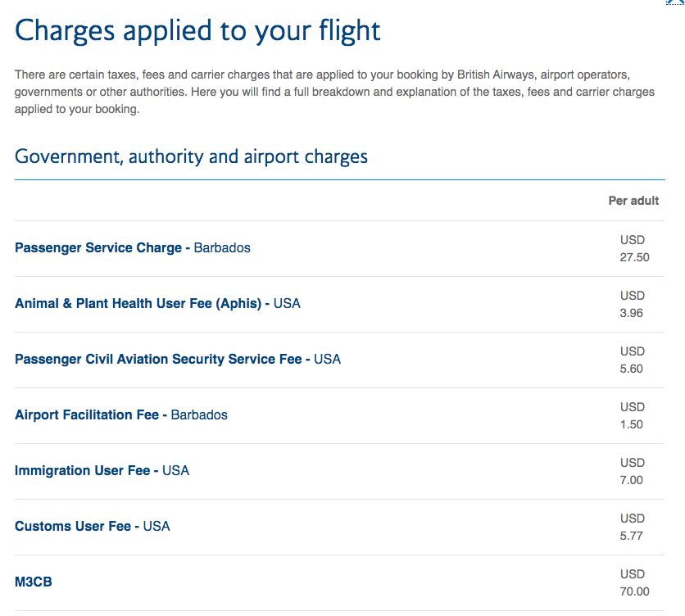Click the USD 3.96 amount
685x616 pixels.
(632, 304)
